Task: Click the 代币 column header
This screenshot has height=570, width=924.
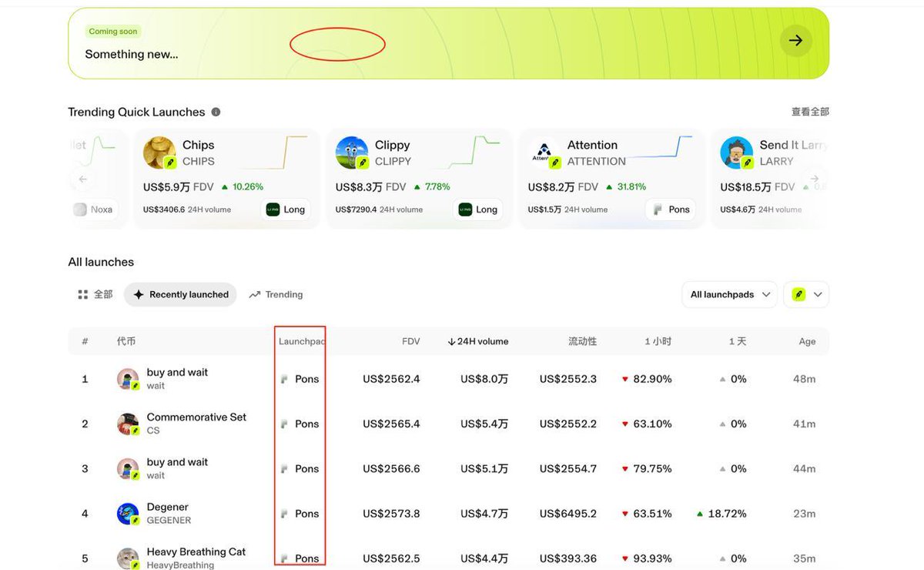Action: pos(126,341)
